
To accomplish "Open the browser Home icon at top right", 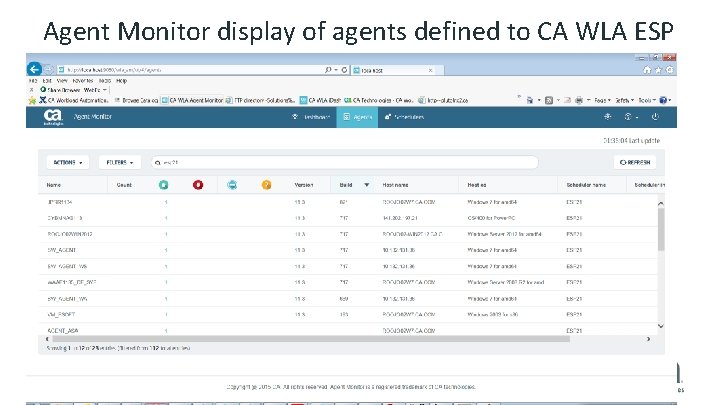I will pyautogui.click(x=647, y=70).
